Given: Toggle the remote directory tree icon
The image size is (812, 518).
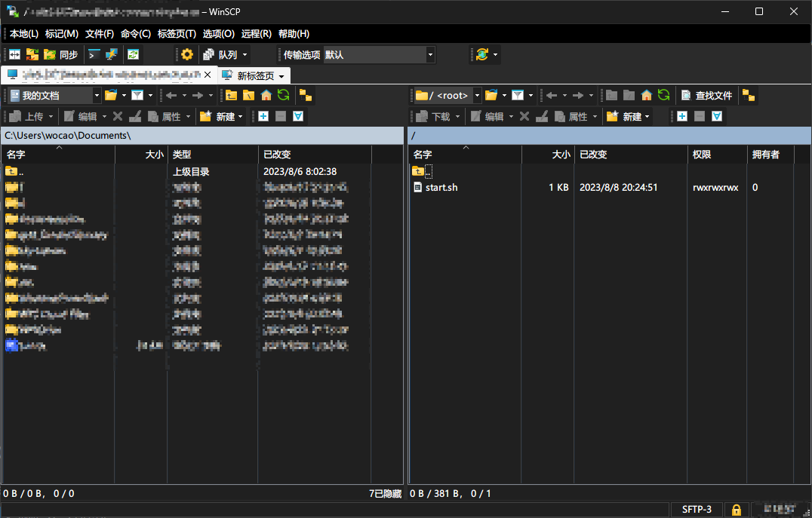Looking at the screenshot, I should pyautogui.click(x=748, y=95).
